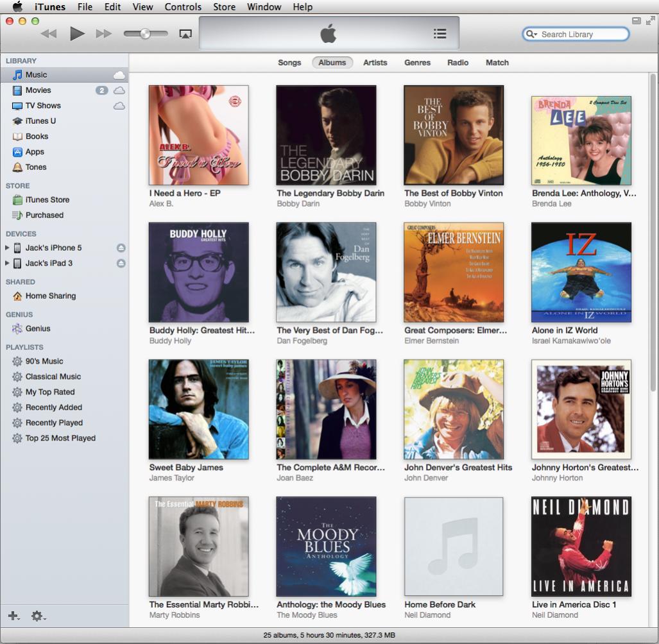Open the Up Next list icon
This screenshot has height=644, width=659.
tap(440, 34)
